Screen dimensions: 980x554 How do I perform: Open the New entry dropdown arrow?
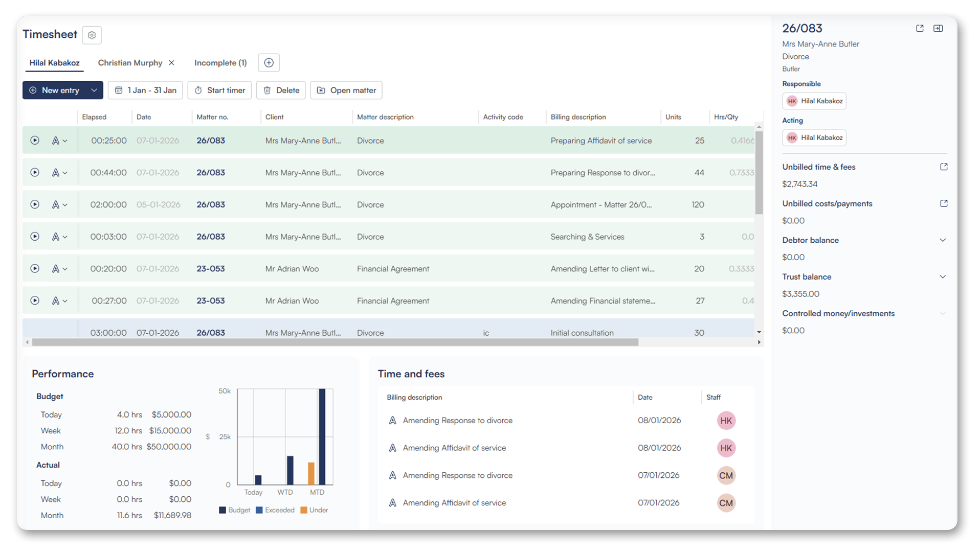(x=94, y=90)
